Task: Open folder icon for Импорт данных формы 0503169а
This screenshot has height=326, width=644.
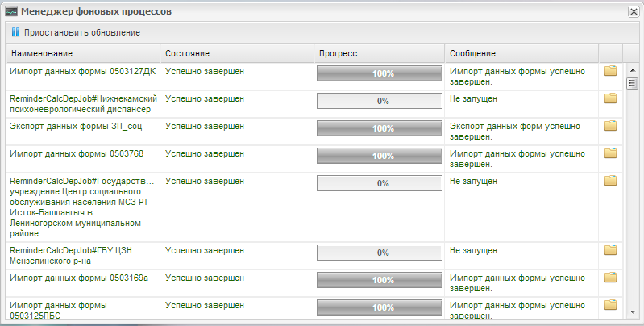Action: [x=610, y=278]
